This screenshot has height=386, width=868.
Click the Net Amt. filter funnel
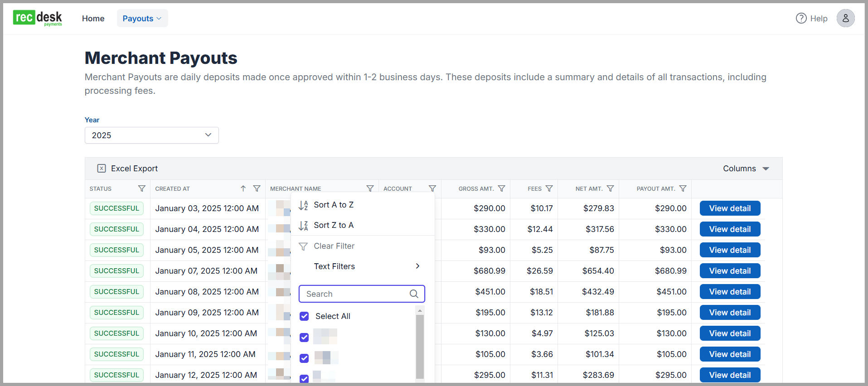[610, 188]
